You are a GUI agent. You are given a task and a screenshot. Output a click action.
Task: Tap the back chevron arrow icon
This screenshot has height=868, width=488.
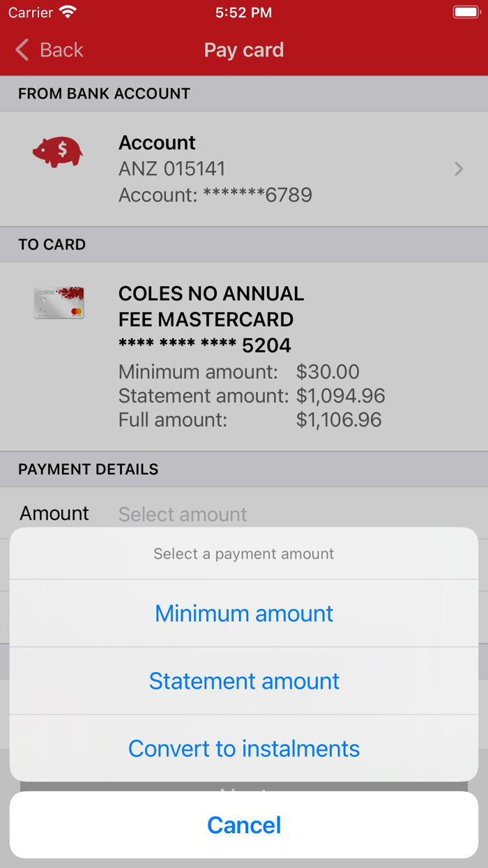pos(21,50)
